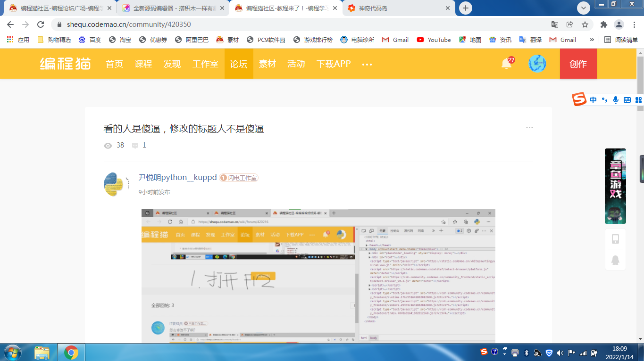
Task: Open the Sogou soft keyboard icon
Action: point(627,100)
